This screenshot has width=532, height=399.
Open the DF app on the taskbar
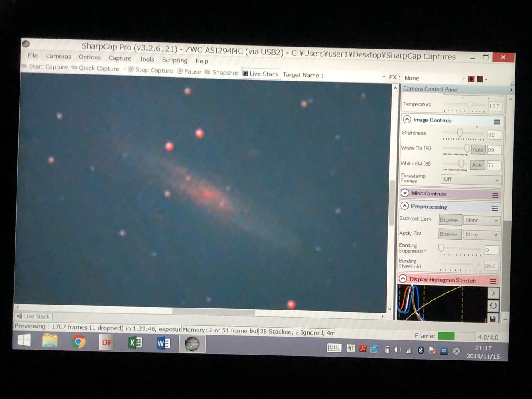click(x=106, y=342)
